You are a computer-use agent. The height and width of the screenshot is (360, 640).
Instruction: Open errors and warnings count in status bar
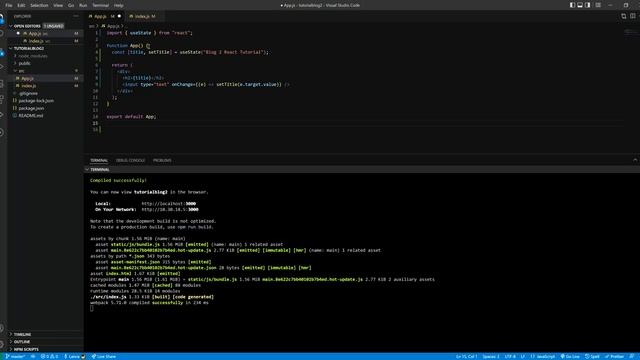[49, 356]
